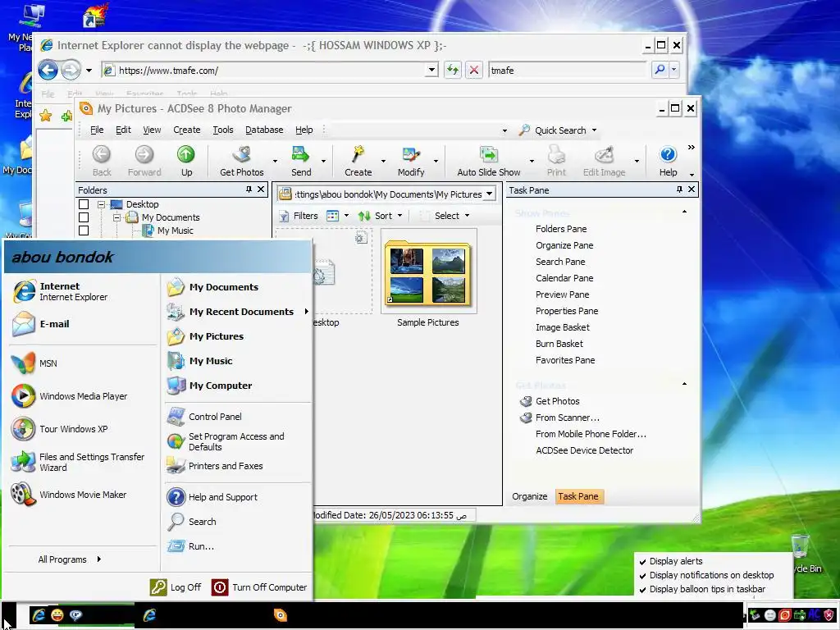Click Turn Off Computer
The image size is (840, 630).
click(x=259, y=587)
